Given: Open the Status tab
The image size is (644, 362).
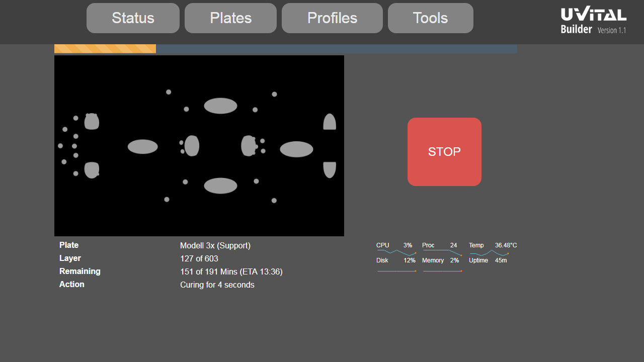Looking at the screenshot, I should (133, 18).
